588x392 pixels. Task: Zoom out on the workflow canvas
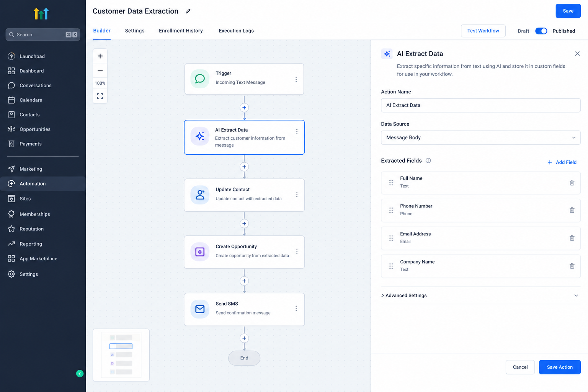(x=100, y=70)
